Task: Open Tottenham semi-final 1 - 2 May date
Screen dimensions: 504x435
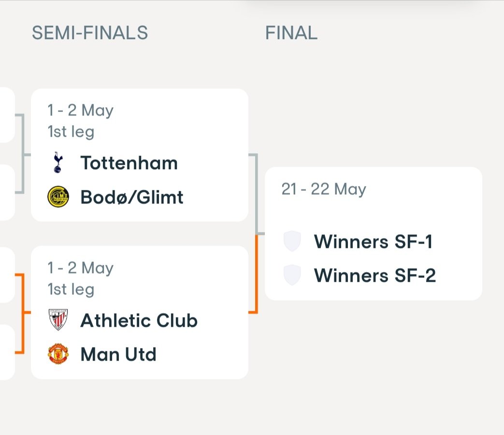Action: tap(80, 110)
